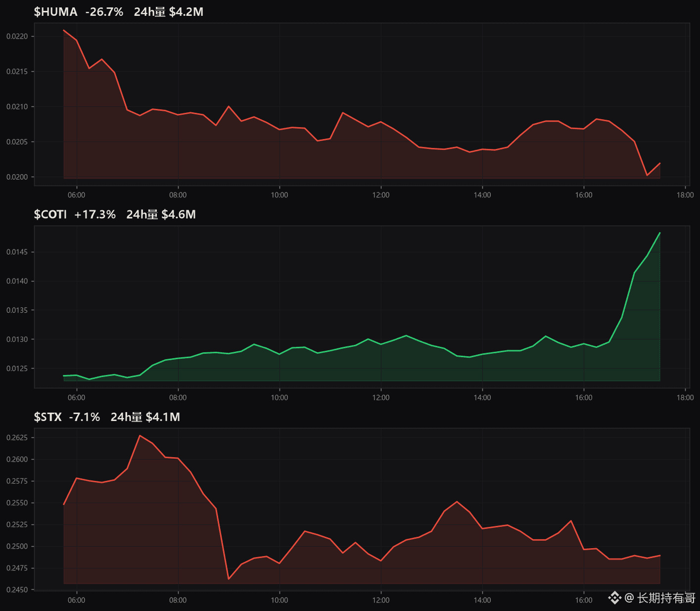Click the +17.3% change figure
Viewport: 700px width, 611px height.
[x=95, y=214]
